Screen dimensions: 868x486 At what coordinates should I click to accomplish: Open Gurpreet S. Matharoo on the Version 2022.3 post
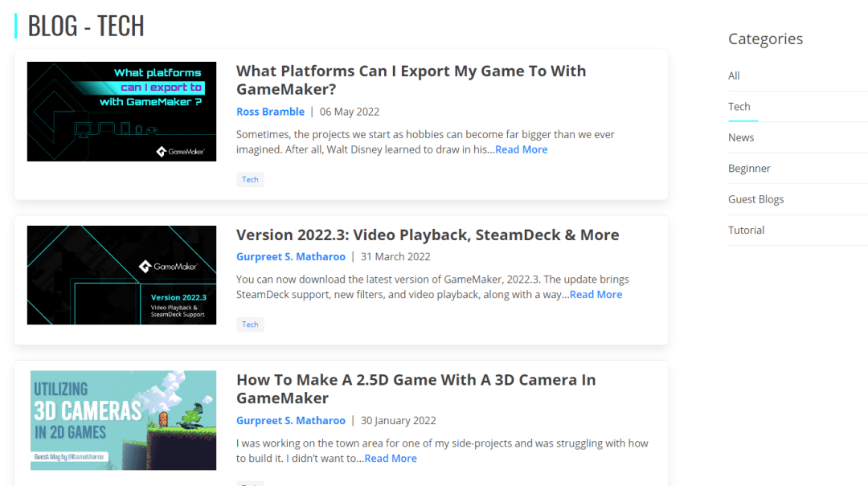click(290, 257)
